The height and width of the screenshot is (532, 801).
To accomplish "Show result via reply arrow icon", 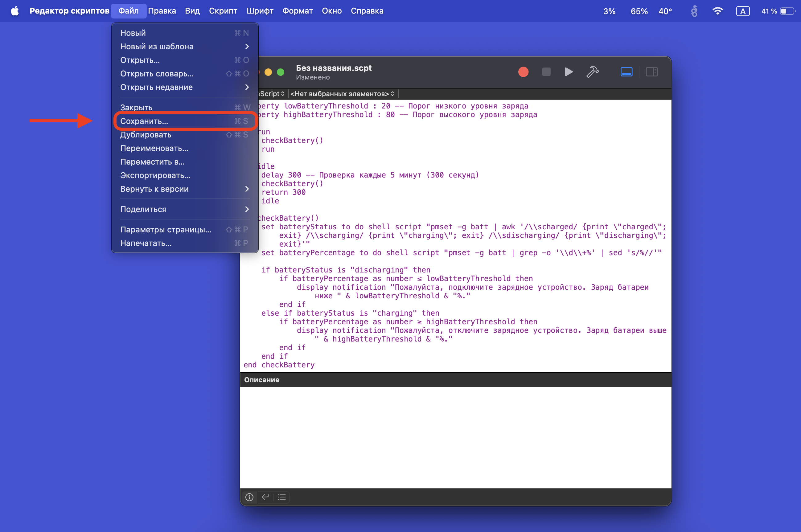I will (x=265, y=497).
